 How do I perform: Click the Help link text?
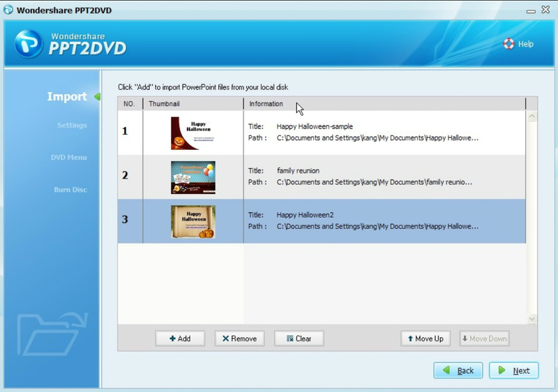tap(526, 44)
